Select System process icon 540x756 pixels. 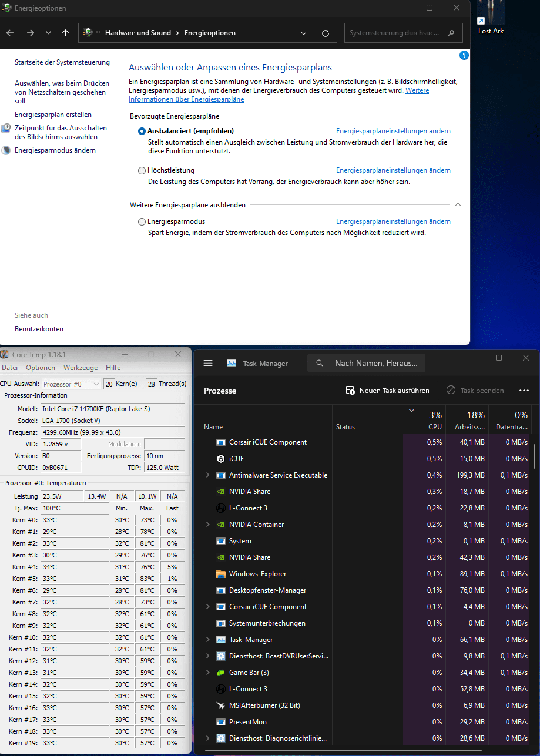(x=221, y=541)
